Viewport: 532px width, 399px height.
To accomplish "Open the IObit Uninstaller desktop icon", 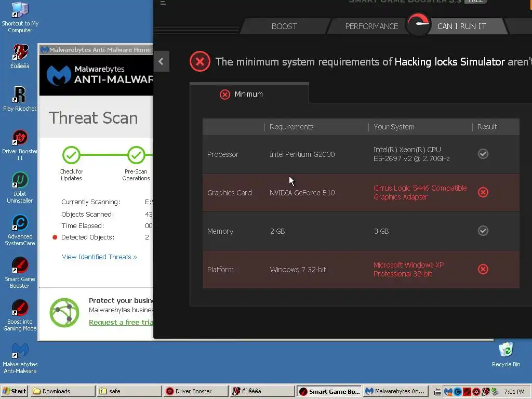I will [20, 188].
